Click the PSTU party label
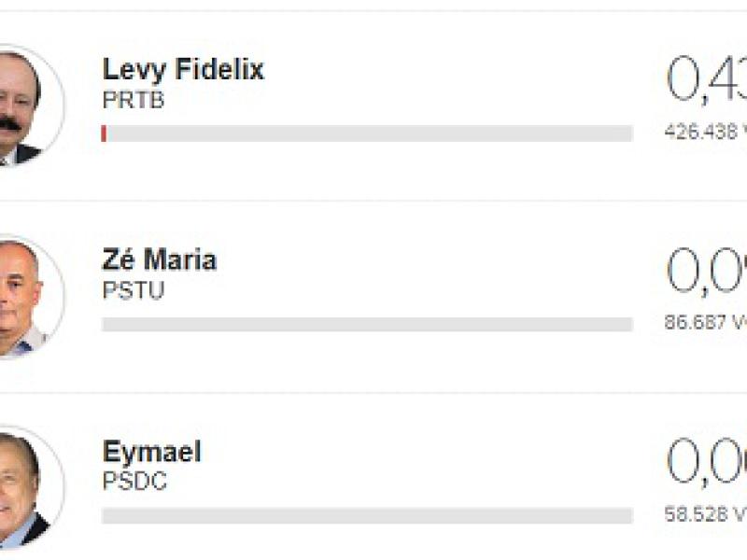The height and width of the screenshot is (560, 747). [x=133, y=290]
